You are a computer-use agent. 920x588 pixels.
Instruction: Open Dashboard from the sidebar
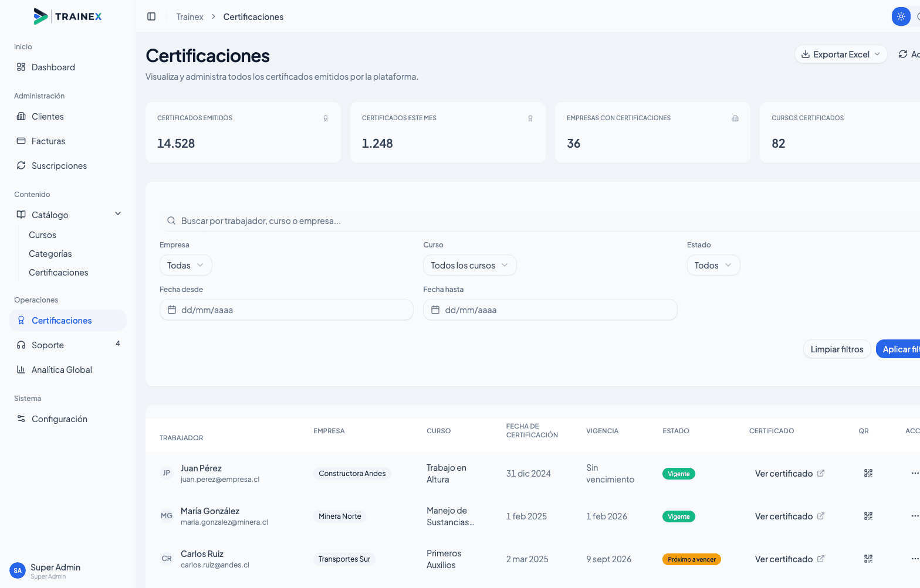[67, 67]
